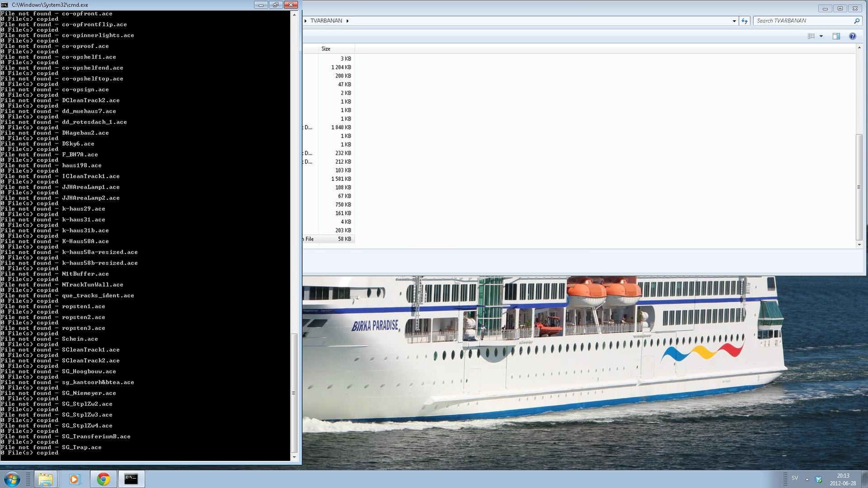
Task: Close the cmd.exe window
Action: (x=290, y=5)
